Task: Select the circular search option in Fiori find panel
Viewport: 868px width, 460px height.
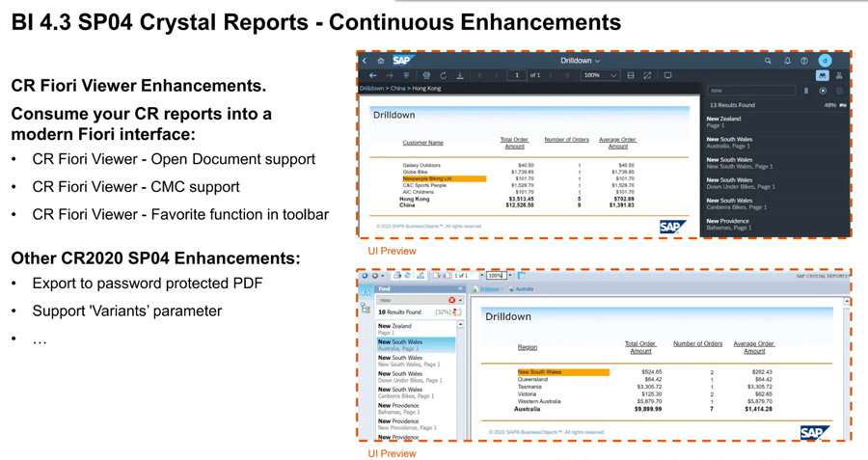Action: [823, 91]
